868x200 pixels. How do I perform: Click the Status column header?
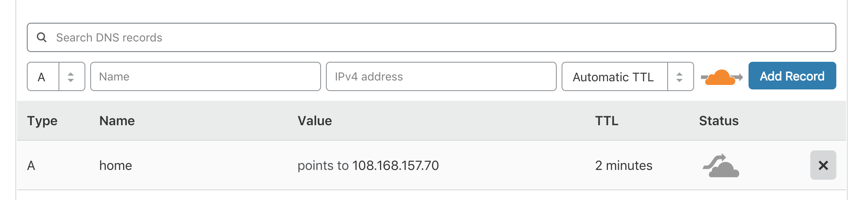click(718, 121)
